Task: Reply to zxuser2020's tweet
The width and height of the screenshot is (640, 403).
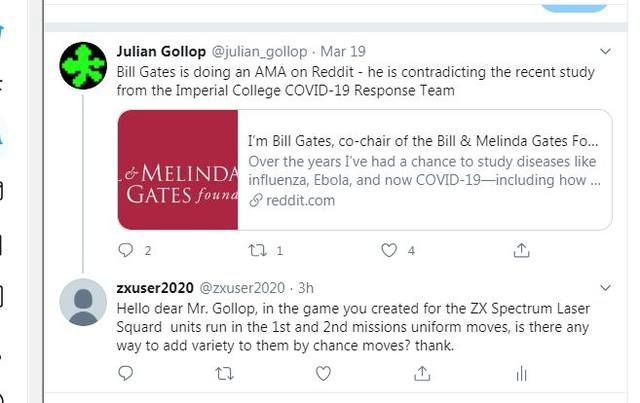Action: tap(126, 373)
